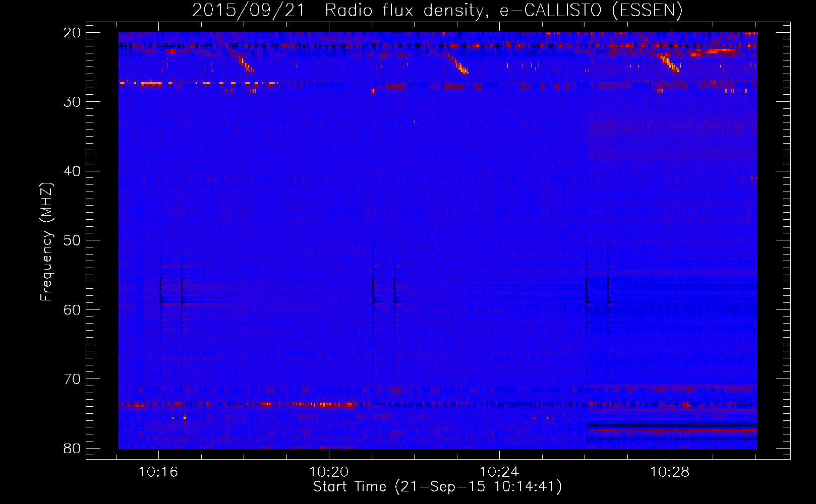The image size is (816, 504).
Task: Click the frequency tick label "80"
Action: pyautogui.click(x=73, y=448)
